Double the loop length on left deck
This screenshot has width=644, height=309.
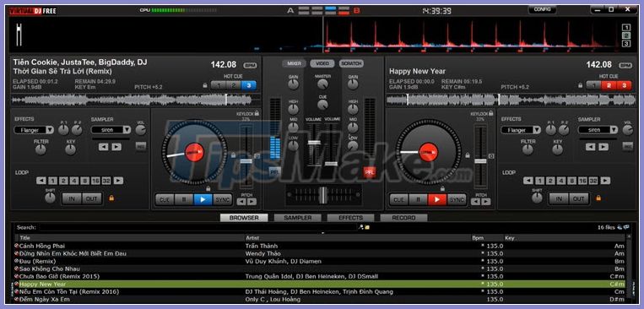tap(118, 181)
